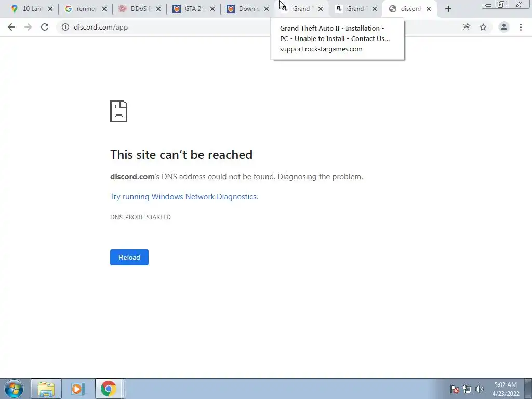Select the first 'Grand' Rockstar support tab
The height and width of the screenshot is (399, 532).
click(300, 9)
